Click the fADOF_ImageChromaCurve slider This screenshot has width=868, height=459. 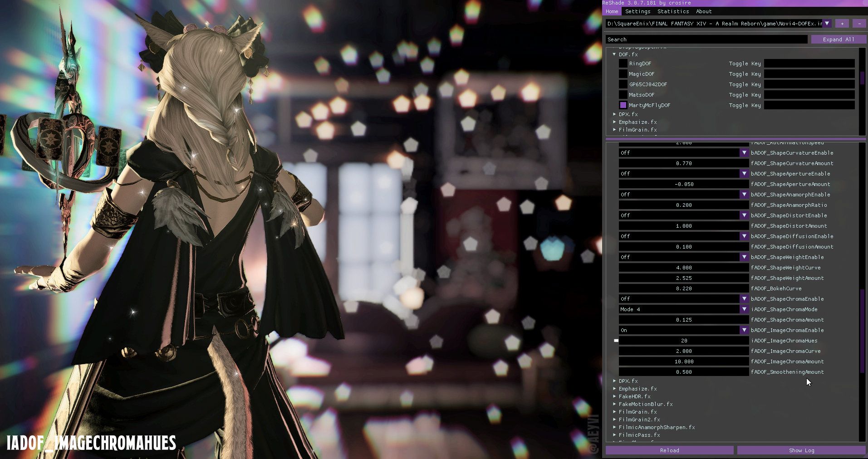[x=684, y=351]
